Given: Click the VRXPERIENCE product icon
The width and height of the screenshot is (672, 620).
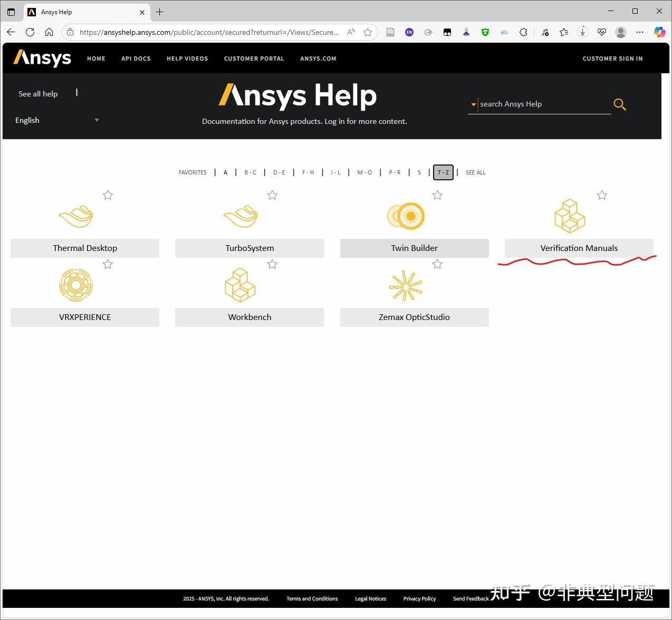Looking at the screenshot, I should (x=76, y=285).
